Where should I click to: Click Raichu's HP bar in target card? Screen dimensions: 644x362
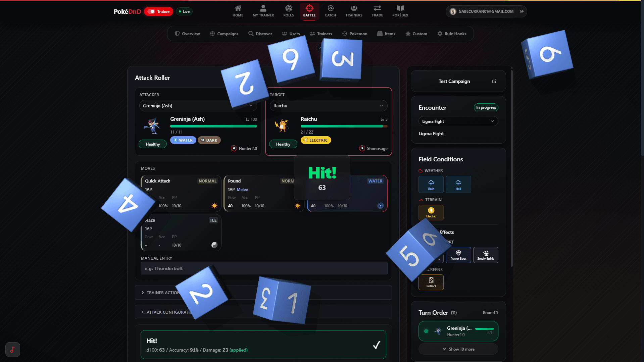click(x=344, y=126)
